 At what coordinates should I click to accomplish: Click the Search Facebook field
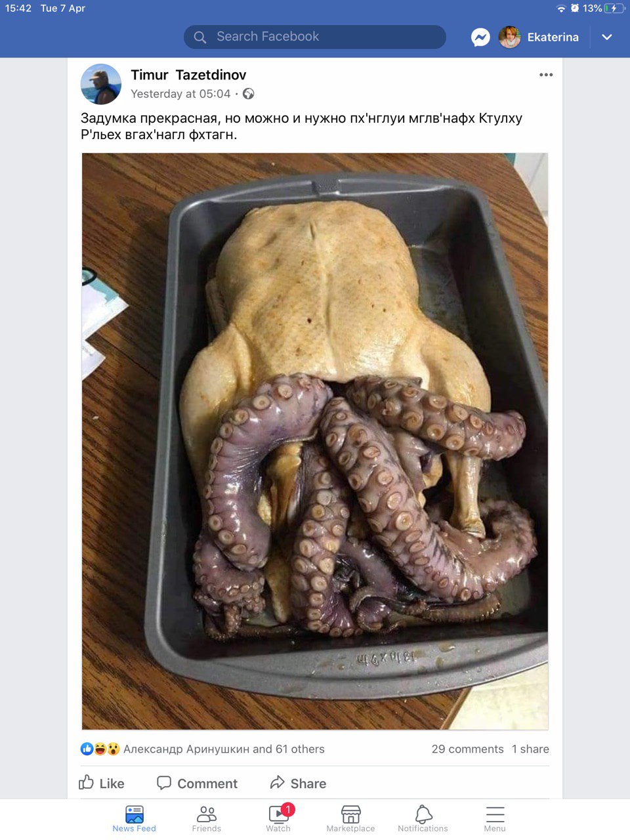point(315,37)
